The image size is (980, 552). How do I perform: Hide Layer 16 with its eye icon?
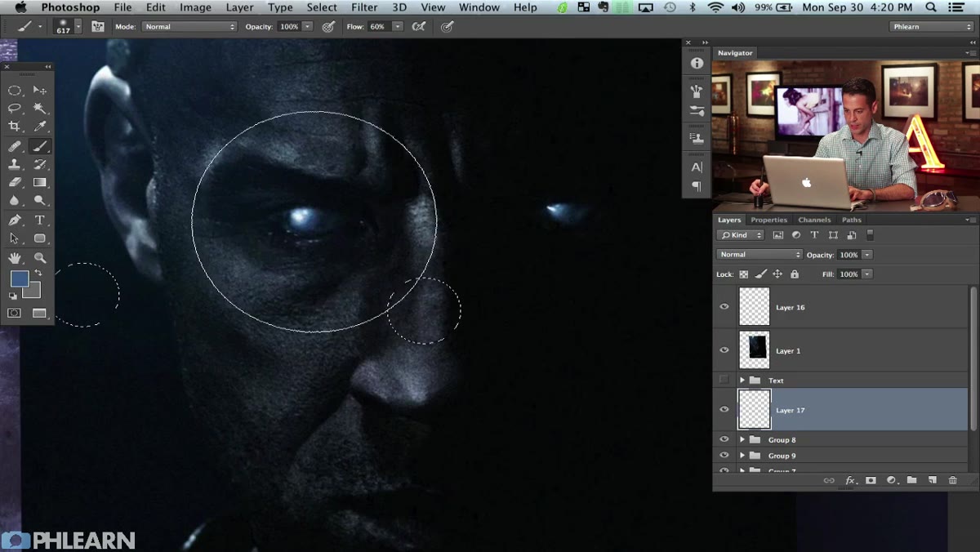pyautogui.click(x=724, y=307)
